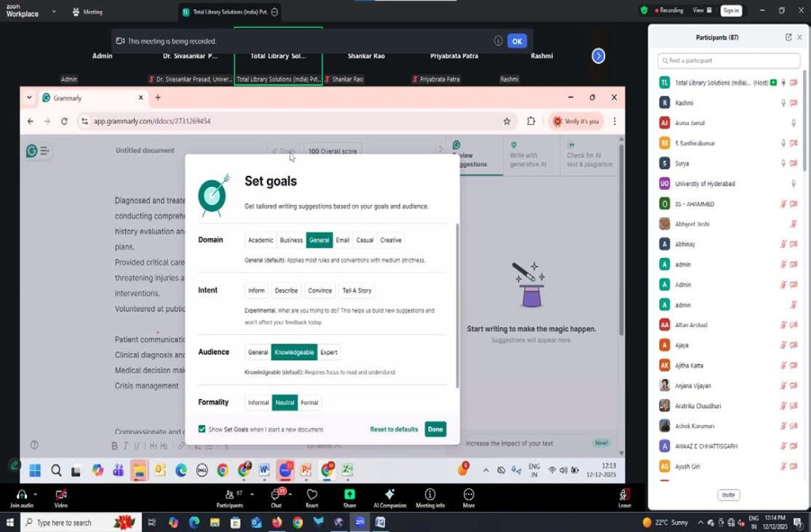Choose Expert audience option

pos(329,352)
